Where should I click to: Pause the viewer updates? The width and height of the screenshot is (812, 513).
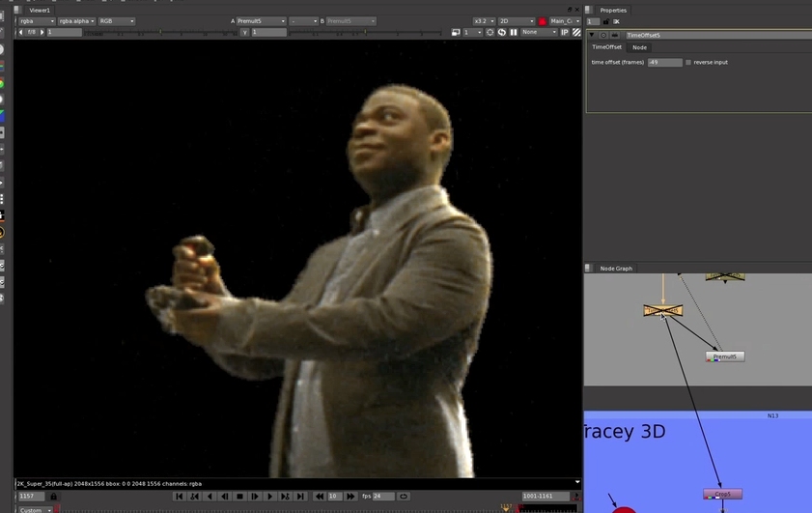(x=514, y=32)
